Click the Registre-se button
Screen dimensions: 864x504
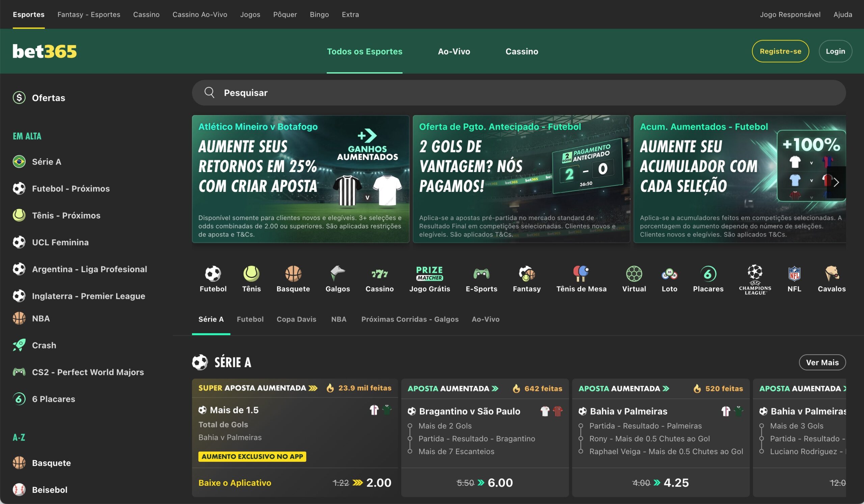(x=780, y=51)
